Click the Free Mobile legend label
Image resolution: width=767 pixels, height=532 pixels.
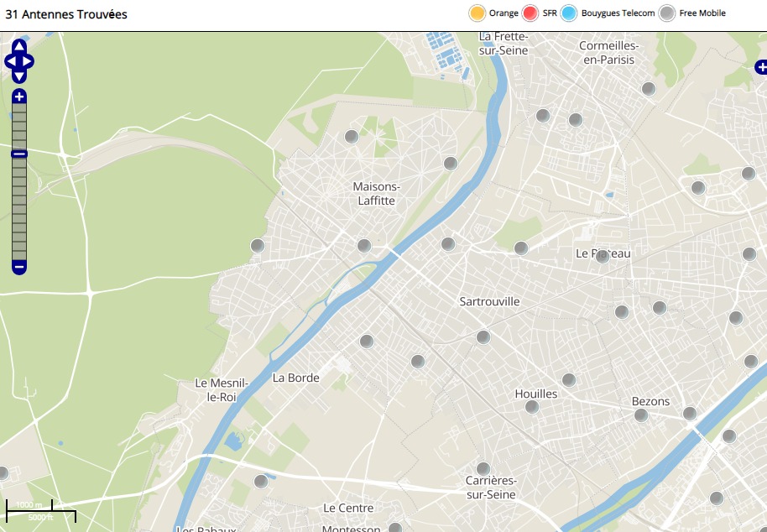click(702, 13)
